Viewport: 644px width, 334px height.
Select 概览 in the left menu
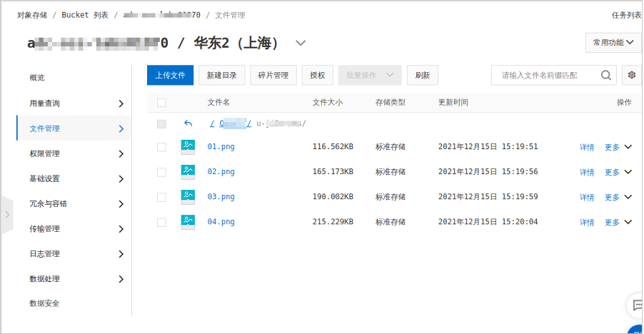click(x=36, y=78)
